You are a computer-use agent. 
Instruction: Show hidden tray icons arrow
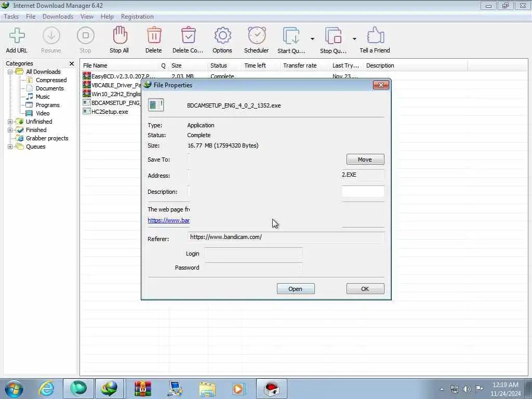coord(442,389)
